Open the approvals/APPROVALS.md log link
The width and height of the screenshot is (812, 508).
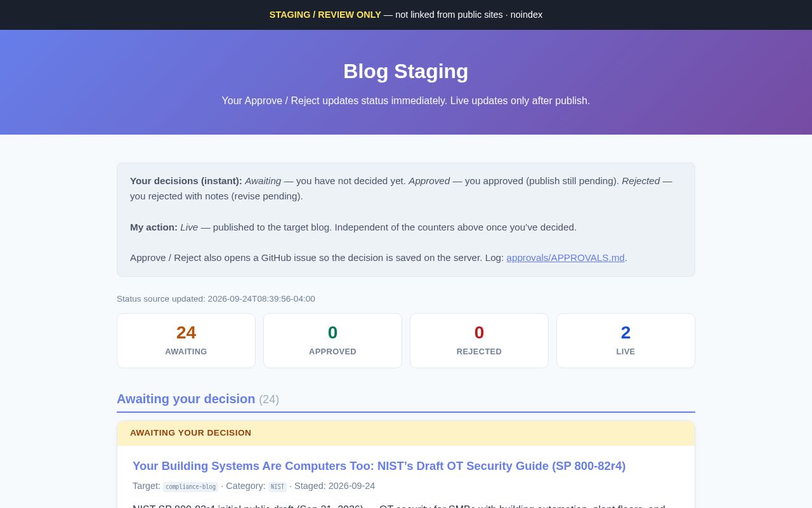click(565, 258)
